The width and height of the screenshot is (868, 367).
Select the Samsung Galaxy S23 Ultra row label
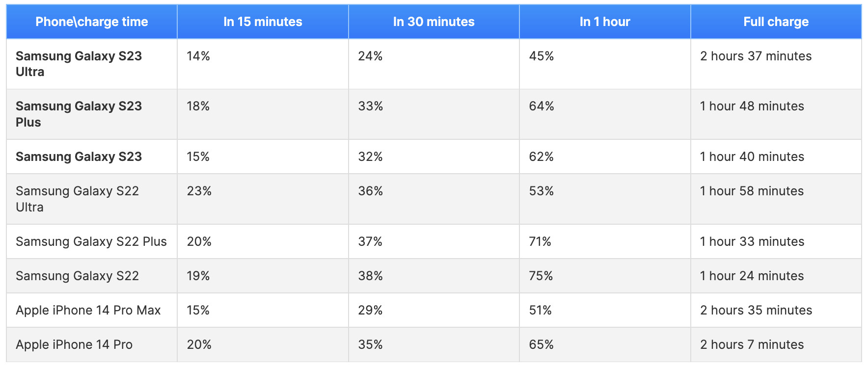point(79,64)
